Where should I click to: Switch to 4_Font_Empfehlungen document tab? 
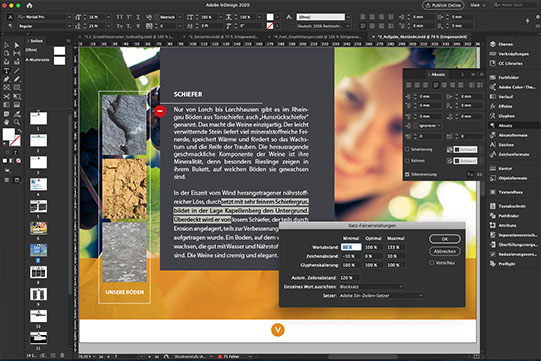click(317, 37)
